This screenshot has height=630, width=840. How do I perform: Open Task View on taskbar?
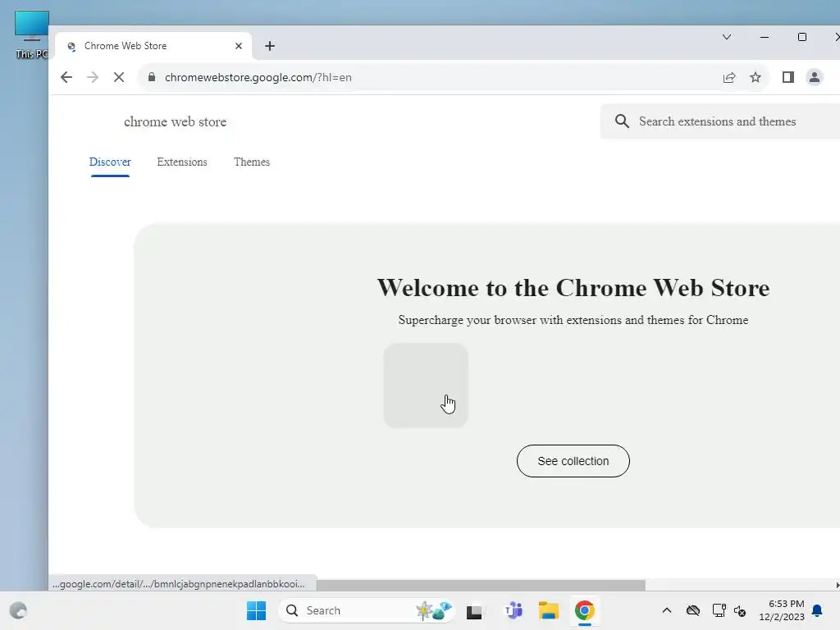point(474,611)
